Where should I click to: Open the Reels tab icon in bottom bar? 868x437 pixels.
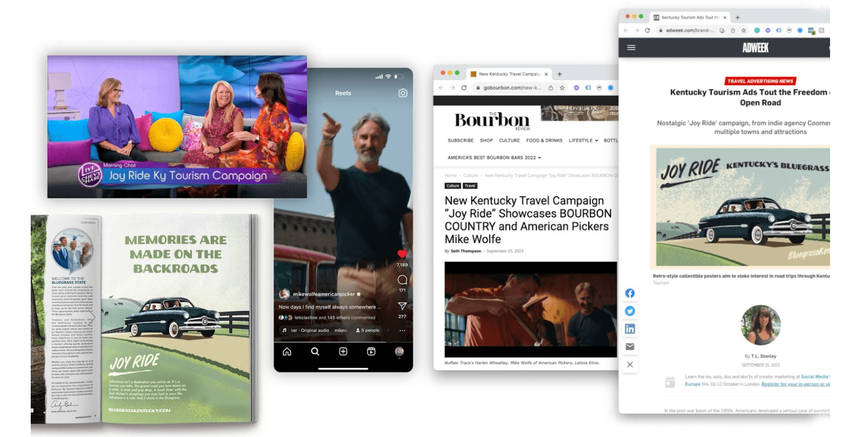pyautogui.click(x=371, y=351)
